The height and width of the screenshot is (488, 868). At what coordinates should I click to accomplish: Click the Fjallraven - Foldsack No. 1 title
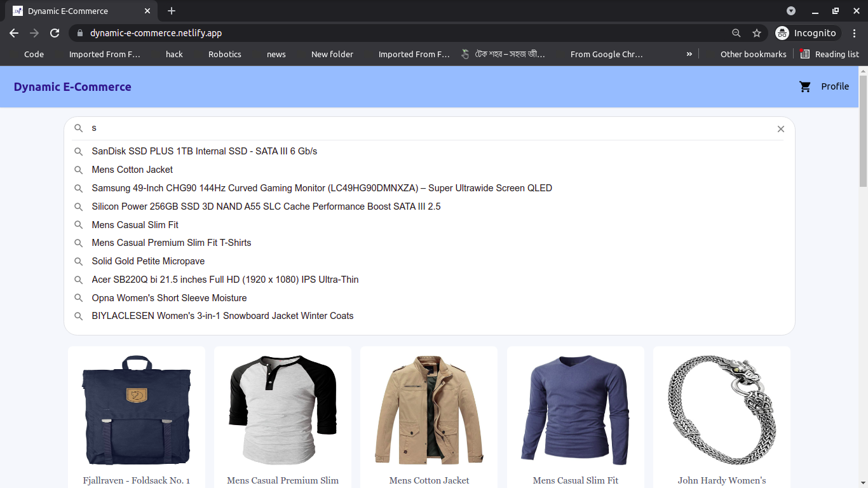[137, 480]
